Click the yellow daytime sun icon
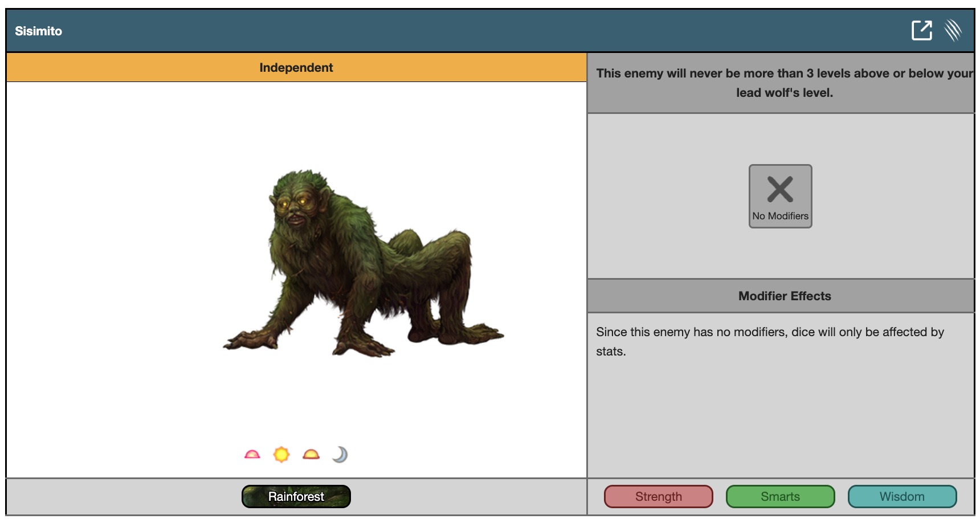 tap(281, 455)
